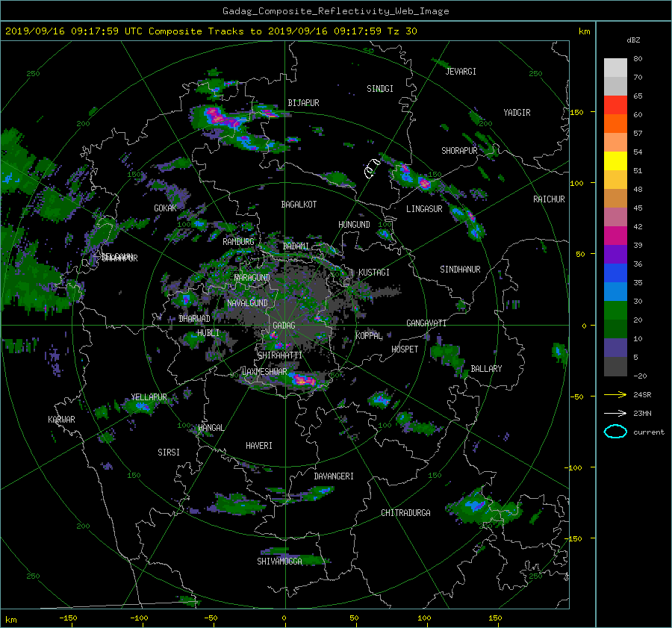Select the magenta 39 dBZ color swatch
The image size is (672, 628).
[615, 235]
